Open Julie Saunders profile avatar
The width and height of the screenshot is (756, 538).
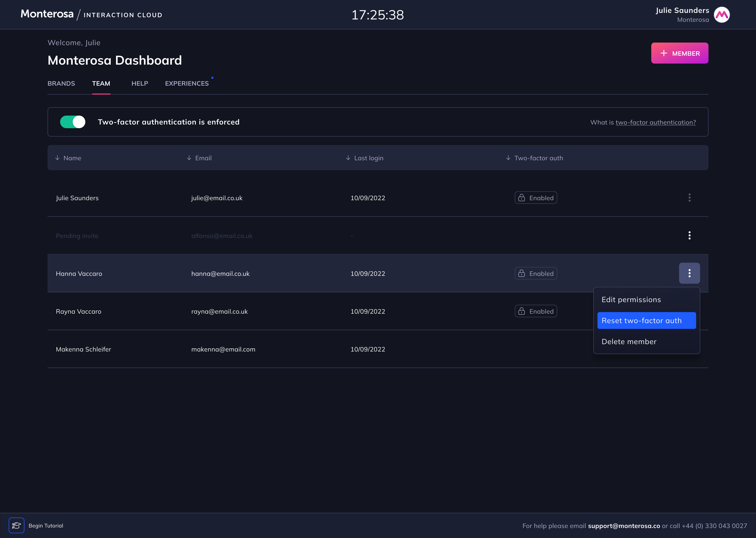click(x=722, y=15)
